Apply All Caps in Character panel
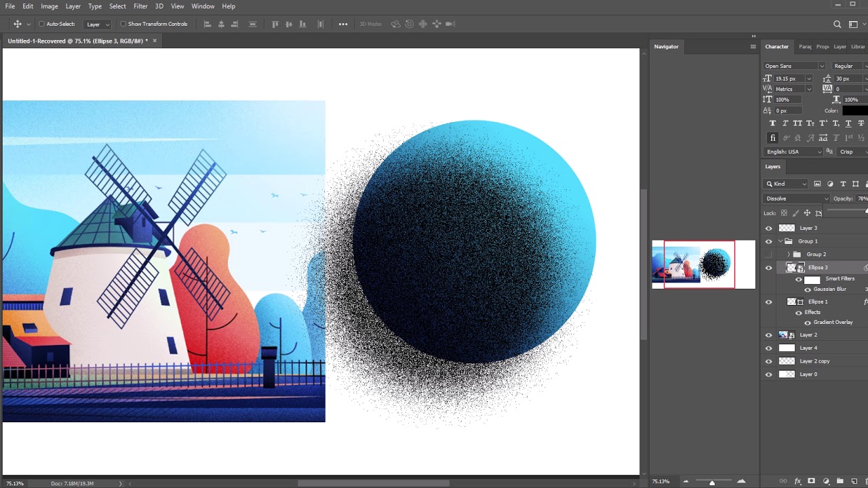This screenshot has height=488, width=868. [797, 123]
